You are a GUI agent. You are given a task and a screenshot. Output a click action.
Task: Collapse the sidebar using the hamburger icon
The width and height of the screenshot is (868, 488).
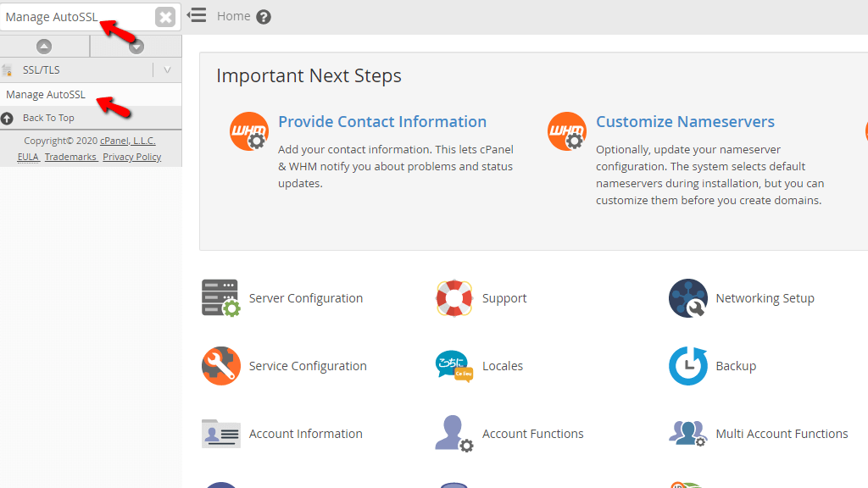pyautogui.click(x=198, y=15)
